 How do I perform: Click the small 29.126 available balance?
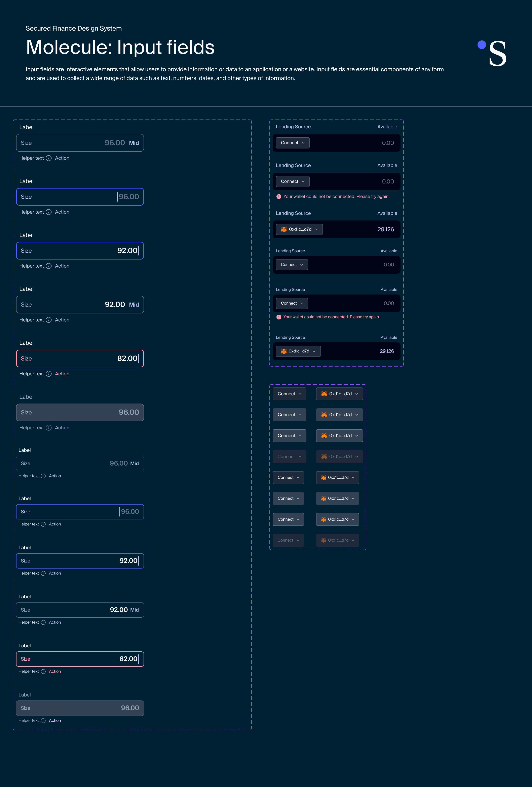pyautogui.click(x=387, y=351)
